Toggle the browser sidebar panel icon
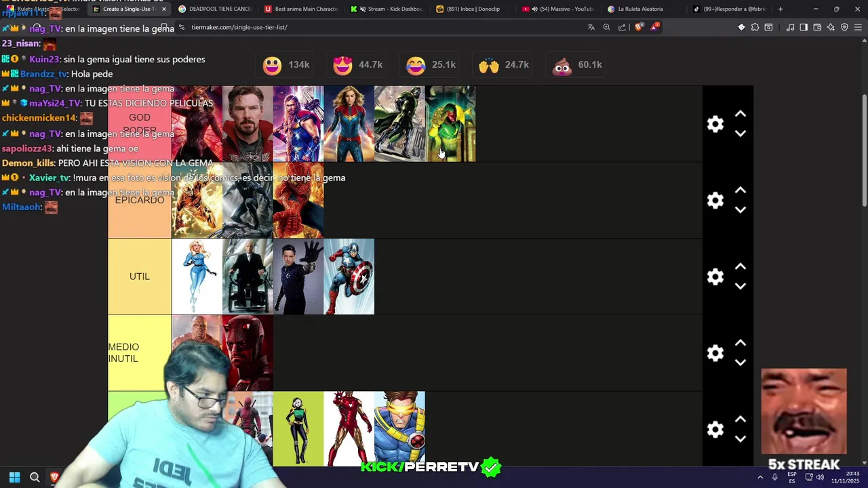 (804, 27)
